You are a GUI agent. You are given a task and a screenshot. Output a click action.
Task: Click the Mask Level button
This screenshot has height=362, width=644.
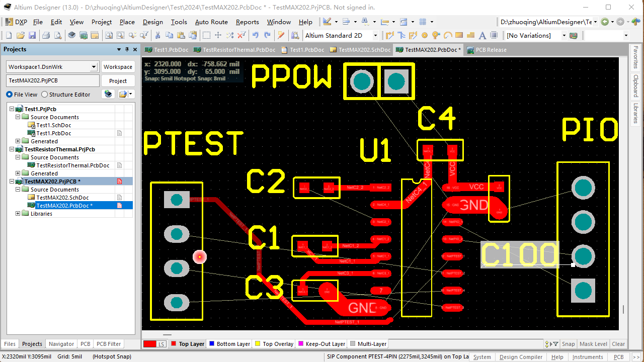click(594, 344)
